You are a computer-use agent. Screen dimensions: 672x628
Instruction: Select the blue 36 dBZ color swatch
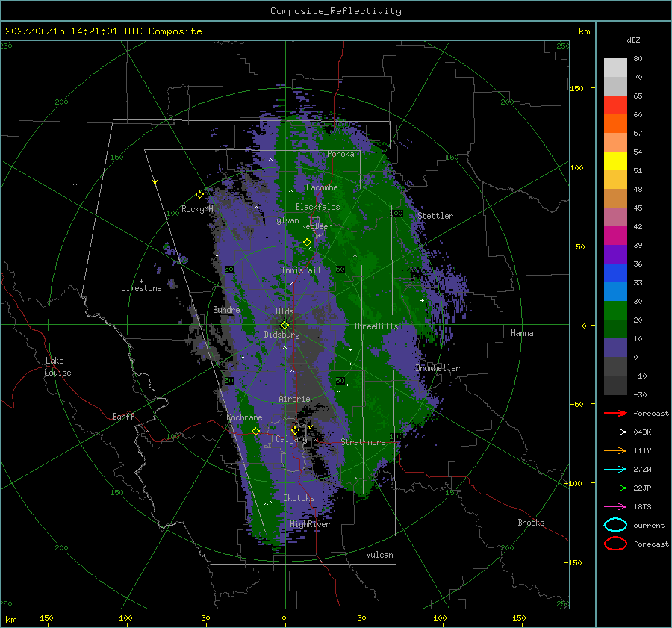[x=615, y=273]
